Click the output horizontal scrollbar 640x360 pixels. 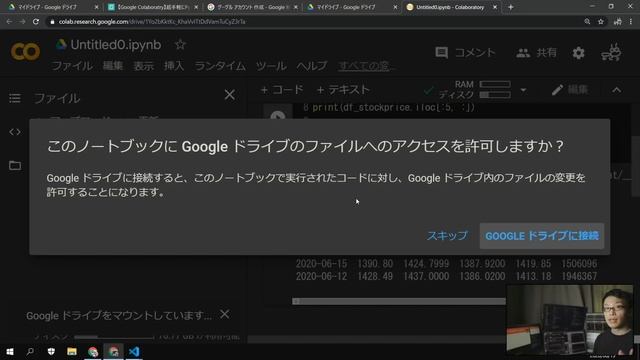pos(399,301)
